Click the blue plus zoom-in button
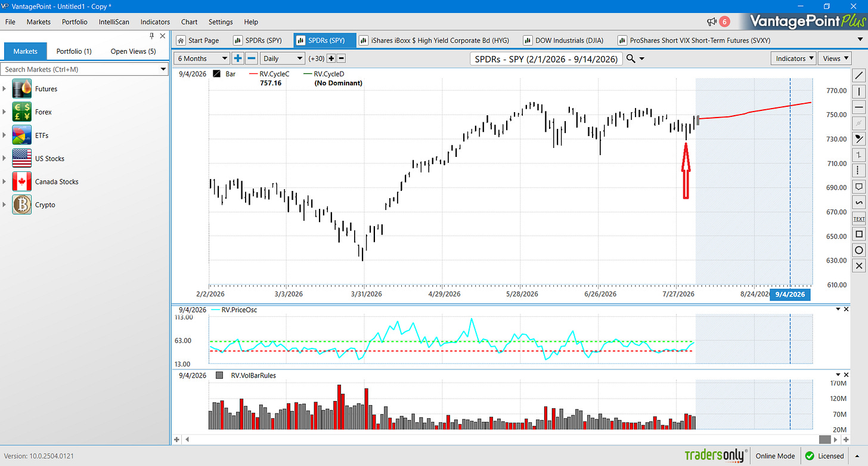868x466 pixels. (238, 58)
